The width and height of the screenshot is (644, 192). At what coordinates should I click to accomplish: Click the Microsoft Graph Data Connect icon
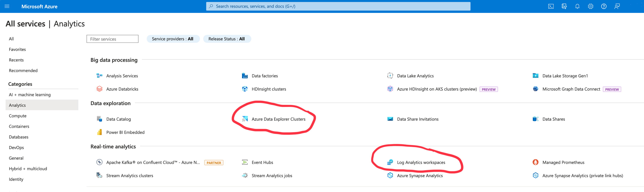536,89
